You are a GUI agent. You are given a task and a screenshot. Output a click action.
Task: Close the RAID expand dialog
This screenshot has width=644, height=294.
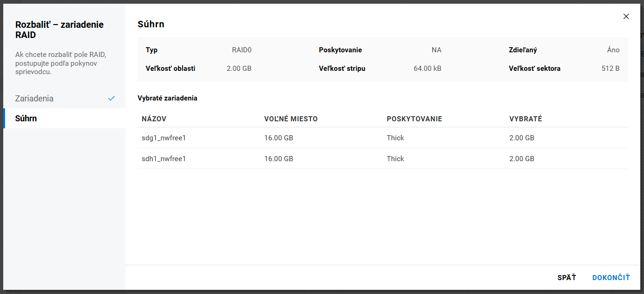tap(626, 17)
